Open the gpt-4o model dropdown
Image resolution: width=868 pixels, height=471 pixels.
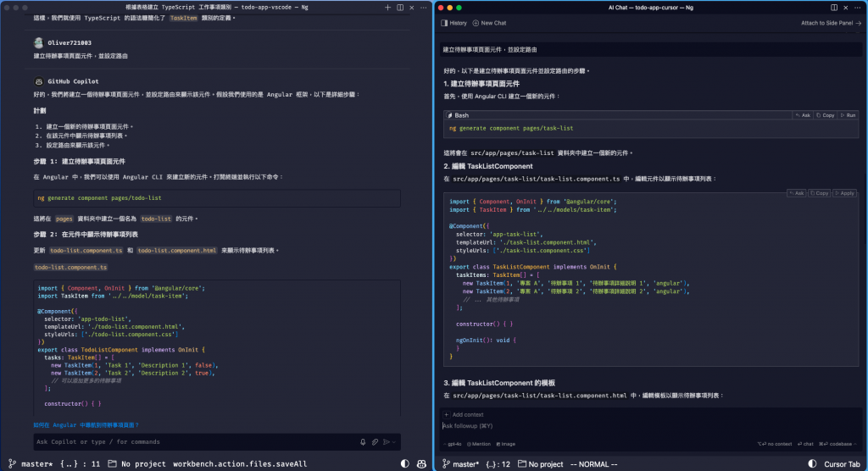[x=453, y=444]
